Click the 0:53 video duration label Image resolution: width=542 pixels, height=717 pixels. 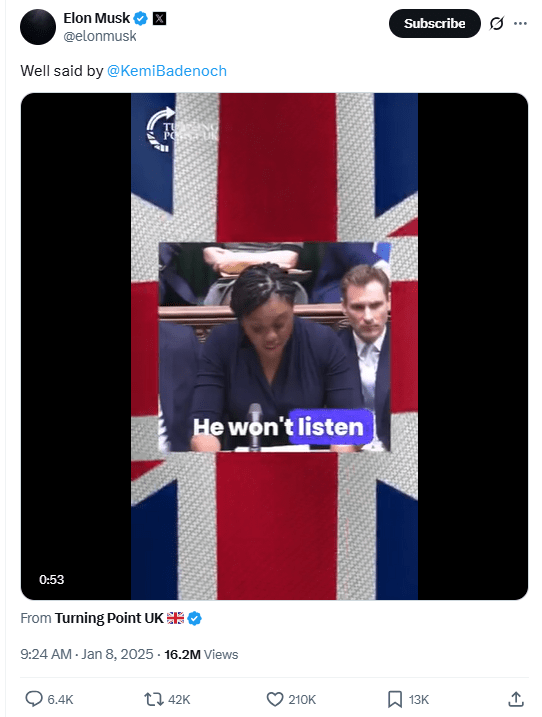click(52, 579)
